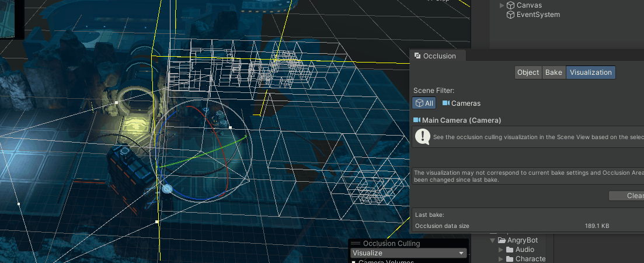644x263 pixels.
Task: Click the camera icon beside Main Camera
Action: (x=417, y=120)
